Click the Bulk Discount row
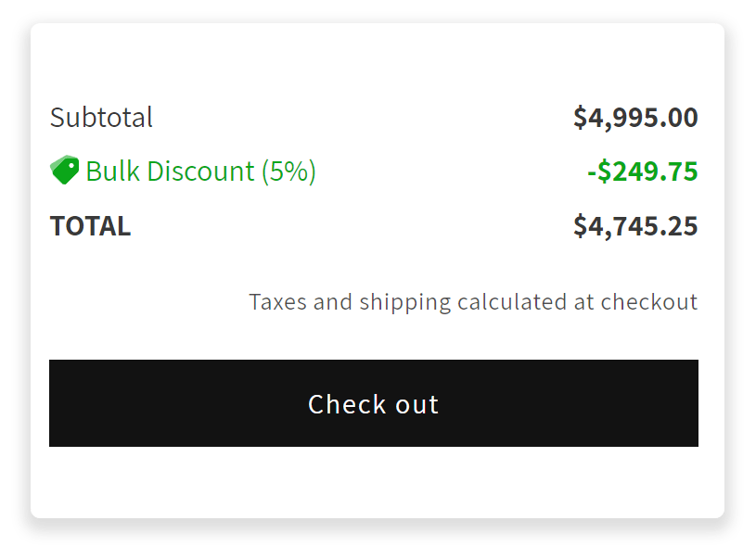This screenshot has height=546, width=756. pyautogui.click(x=371, y=171)
